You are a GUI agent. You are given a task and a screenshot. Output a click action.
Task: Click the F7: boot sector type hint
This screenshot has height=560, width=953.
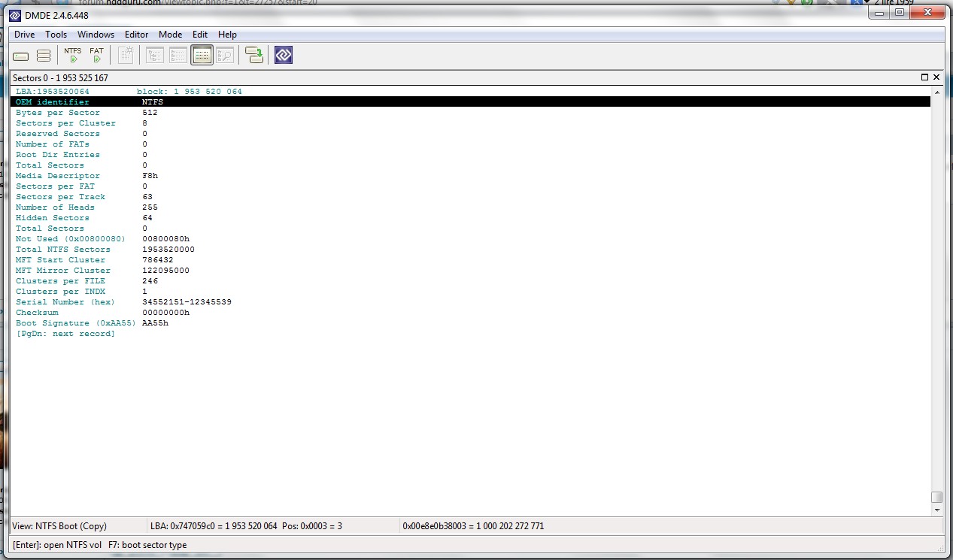(x=147, y=545)
